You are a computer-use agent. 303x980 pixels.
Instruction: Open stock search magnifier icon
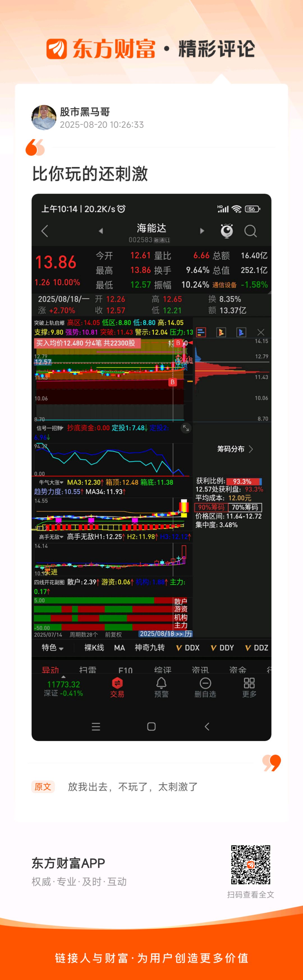click(251, 231)
